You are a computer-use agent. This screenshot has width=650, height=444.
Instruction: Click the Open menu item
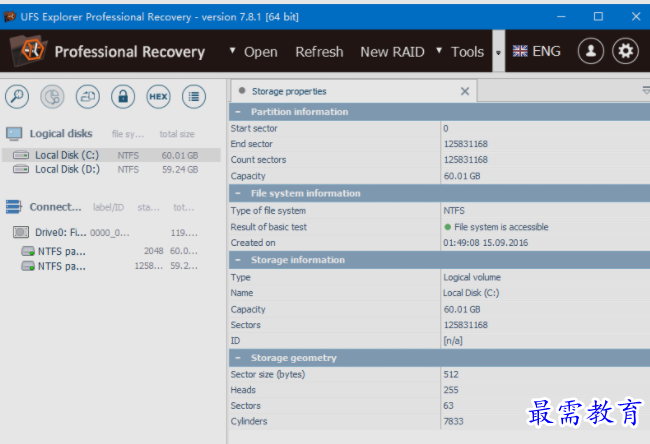pyautogui.click(x=260, y=52)
